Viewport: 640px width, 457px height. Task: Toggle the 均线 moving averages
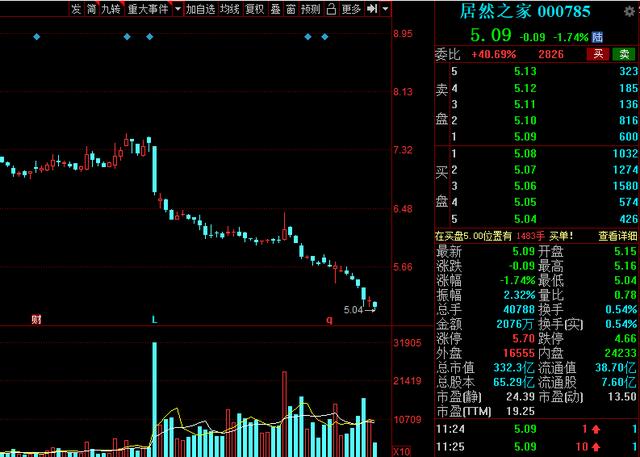[229, 9]
